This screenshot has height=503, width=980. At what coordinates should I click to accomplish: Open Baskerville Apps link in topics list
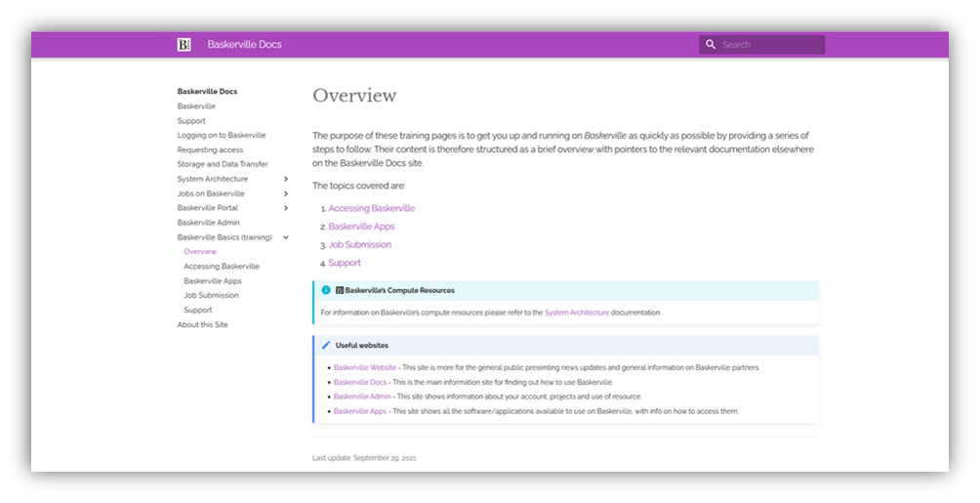(x=361, y=227)
